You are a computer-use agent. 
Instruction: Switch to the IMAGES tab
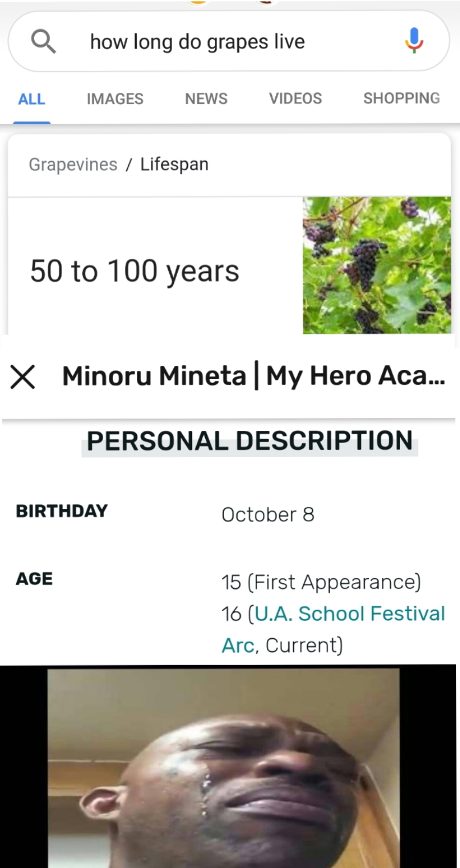tap(115, 99)
